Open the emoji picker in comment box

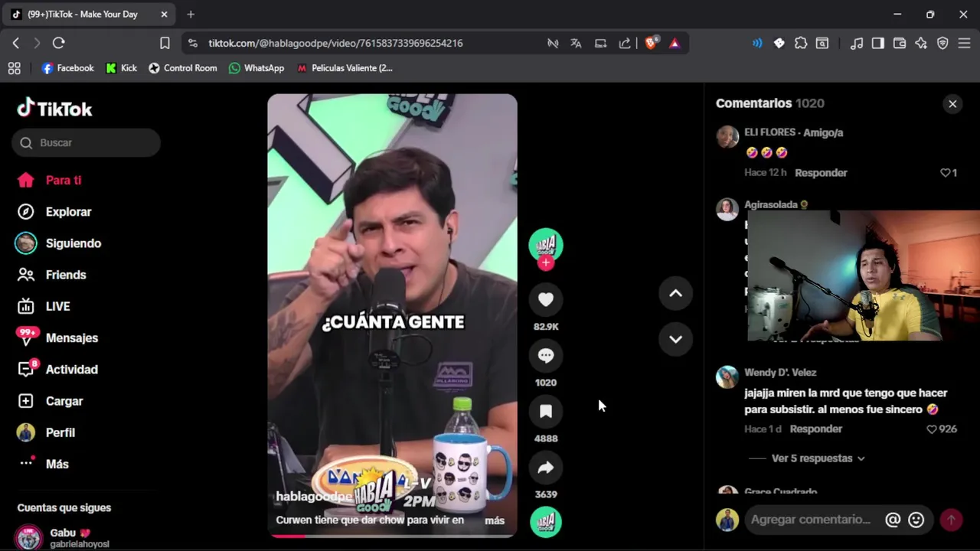click(x=916, y=520)
